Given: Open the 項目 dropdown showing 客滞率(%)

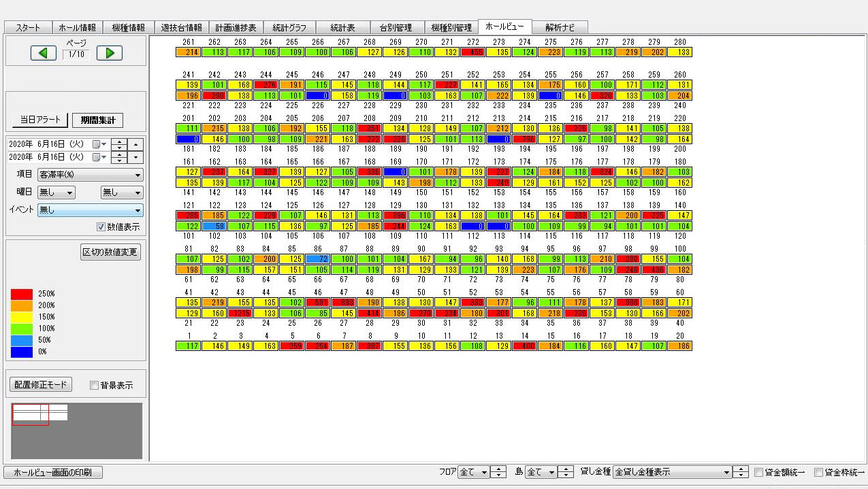Looking at the screenshot, I should pos(90,175).
